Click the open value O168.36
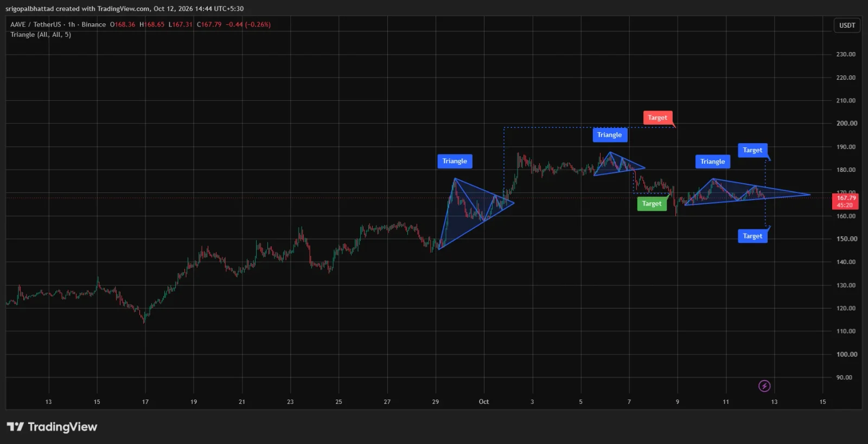Screen dimensions: 868x444 pyautogui.click(x=123, y=24)
